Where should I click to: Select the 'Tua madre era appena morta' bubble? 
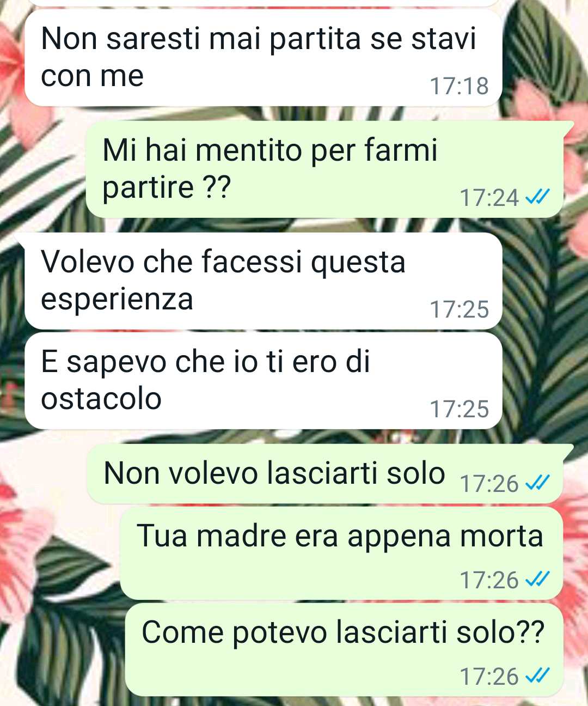pos(341,553)
